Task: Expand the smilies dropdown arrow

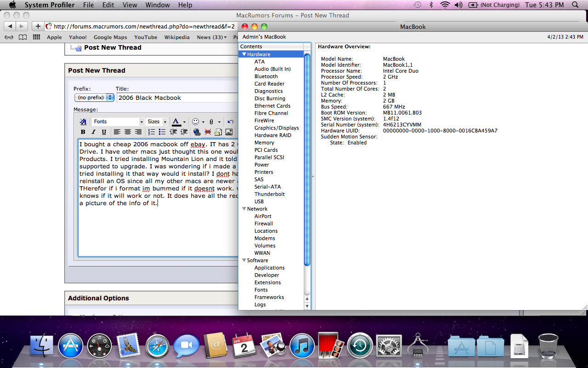Action: point(203,122)
